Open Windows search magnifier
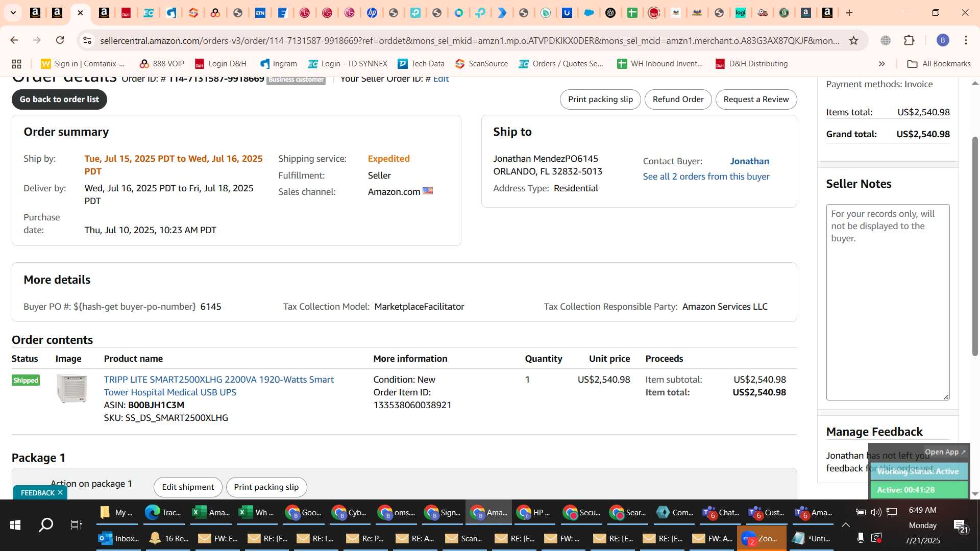This screenshot has width=980, height=551. 46,525
